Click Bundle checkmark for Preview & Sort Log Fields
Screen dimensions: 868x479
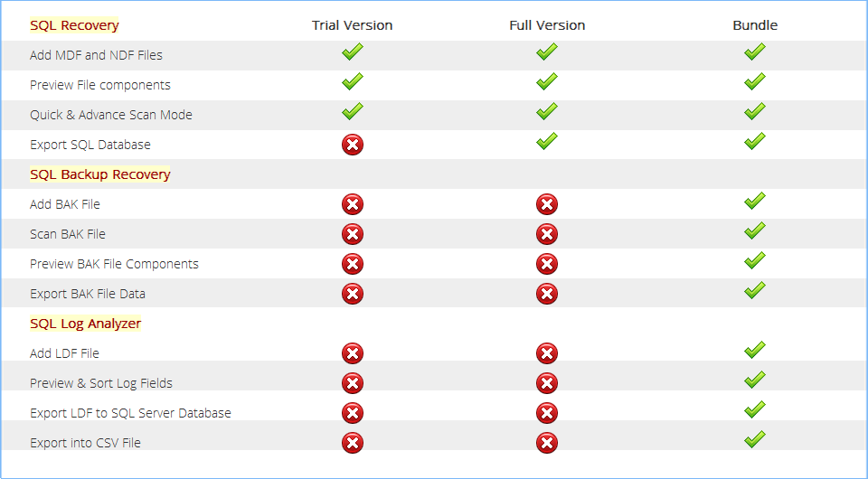click(755, 380)
